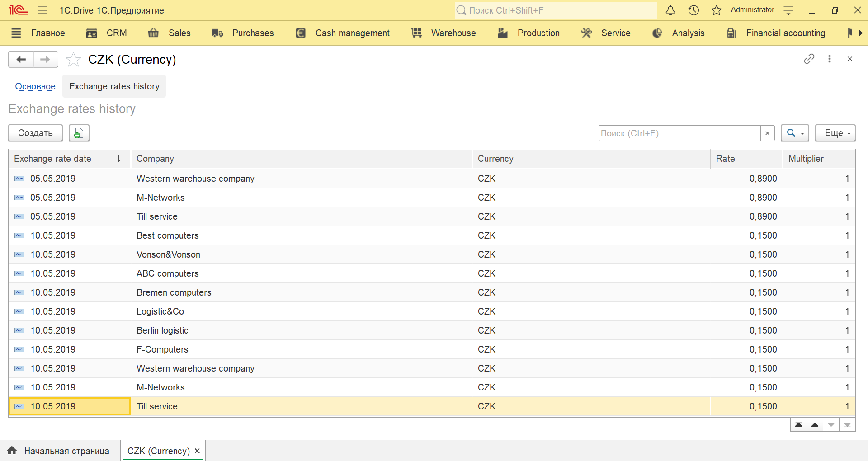Viewport: 868px width, 461px height.
Task: Open the Purchases section
Action: 253,33
